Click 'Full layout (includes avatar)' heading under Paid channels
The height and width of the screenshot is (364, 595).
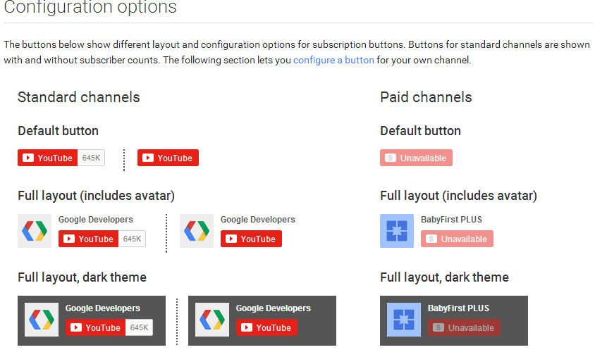click(458, 196)
